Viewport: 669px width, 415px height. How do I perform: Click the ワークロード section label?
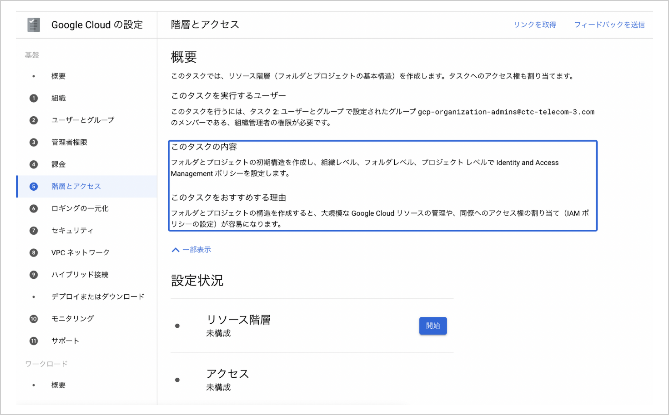[46, 364]
